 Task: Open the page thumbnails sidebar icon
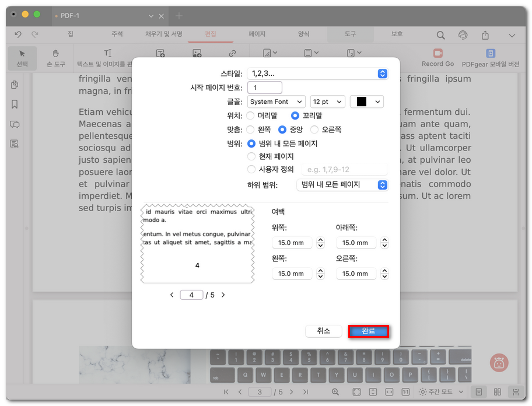15,85
